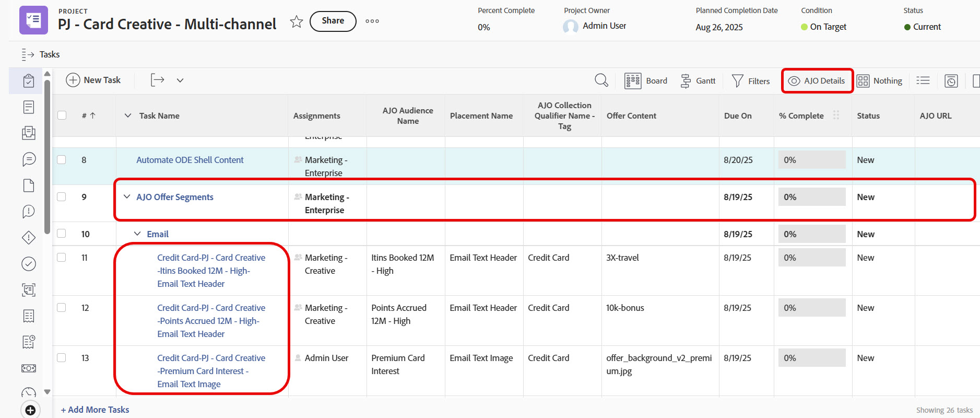Viewport: 980px width, 418px height.
Task: Open the Documents page icon in the sidebar
Action: (x=29, y=185)
